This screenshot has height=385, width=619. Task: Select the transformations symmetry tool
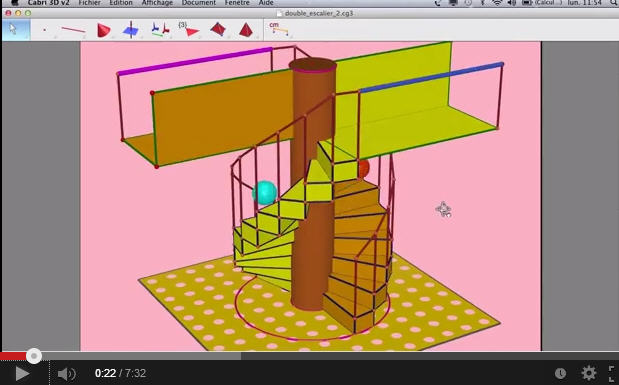pos(160,30)
